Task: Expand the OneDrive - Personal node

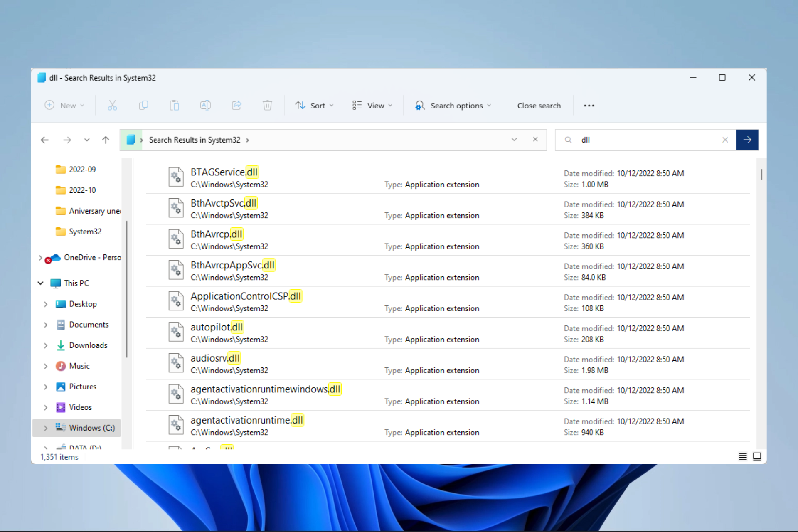Action: [x=40, y=258]
